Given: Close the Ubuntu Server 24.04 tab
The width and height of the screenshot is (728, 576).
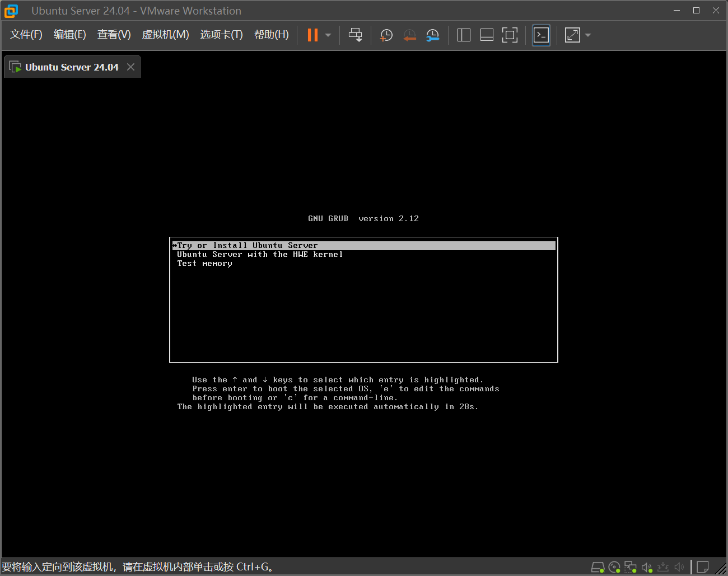Looking at the screenshot, I should 130,67.
